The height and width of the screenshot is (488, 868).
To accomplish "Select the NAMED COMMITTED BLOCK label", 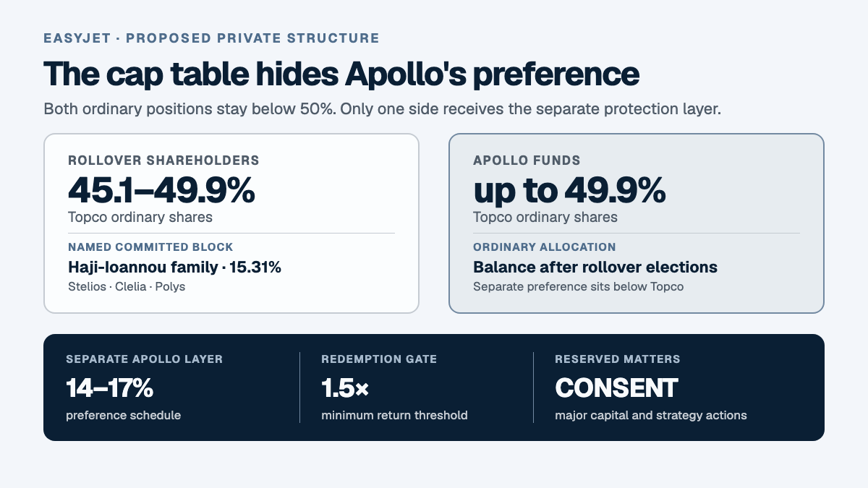I will pyautogui.click(x=150, y=247).
